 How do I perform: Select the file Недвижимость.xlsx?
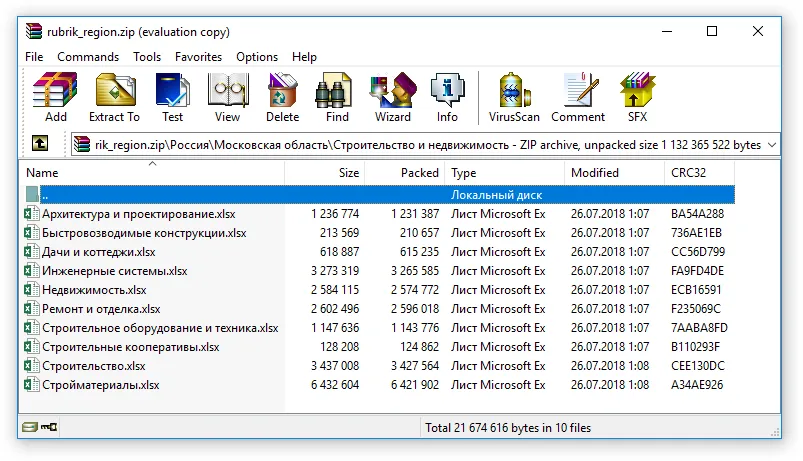(94, 290)
